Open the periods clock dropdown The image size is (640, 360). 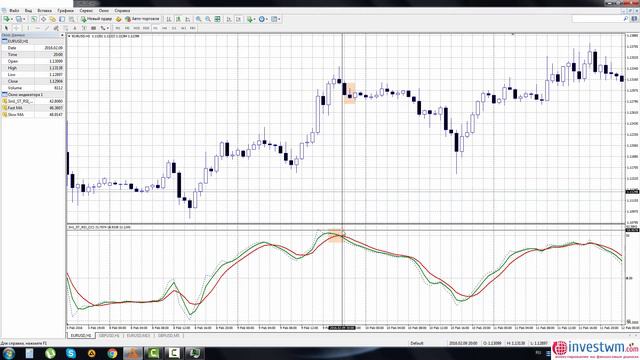[263, 19]
